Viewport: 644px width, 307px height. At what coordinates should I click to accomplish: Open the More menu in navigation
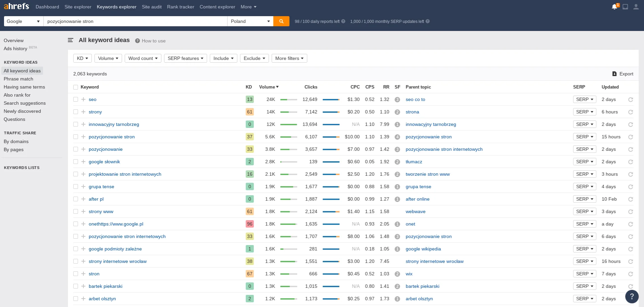249,7
